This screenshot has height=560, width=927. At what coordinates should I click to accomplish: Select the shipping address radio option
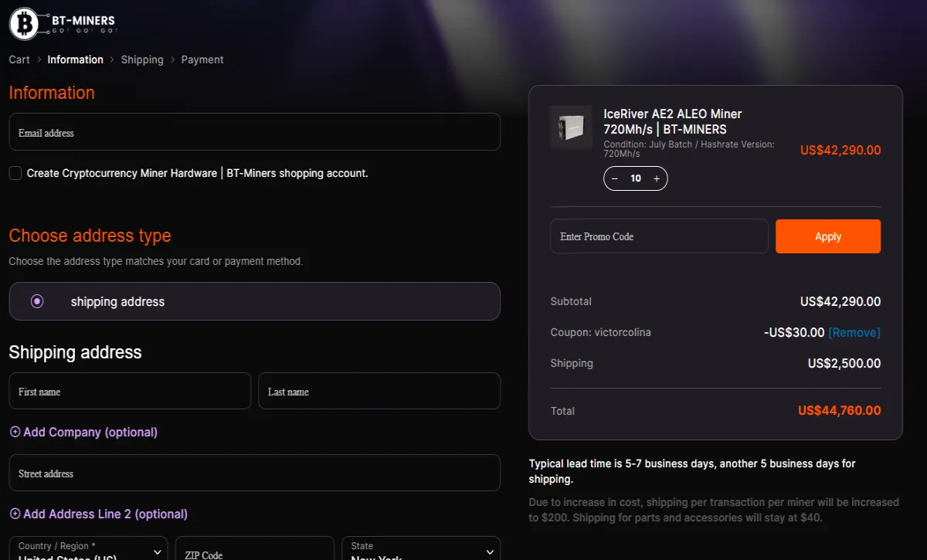tap(37, 301)
